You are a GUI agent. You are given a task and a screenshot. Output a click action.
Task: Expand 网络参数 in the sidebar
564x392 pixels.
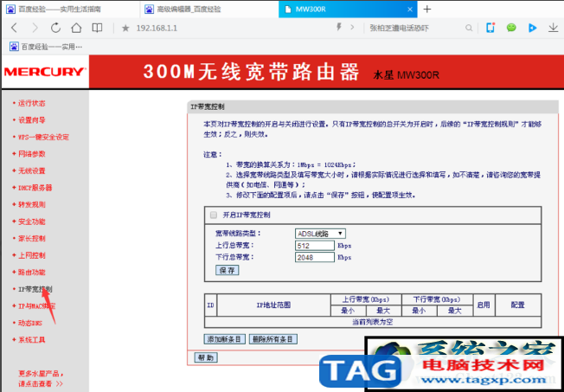point(32,154)
